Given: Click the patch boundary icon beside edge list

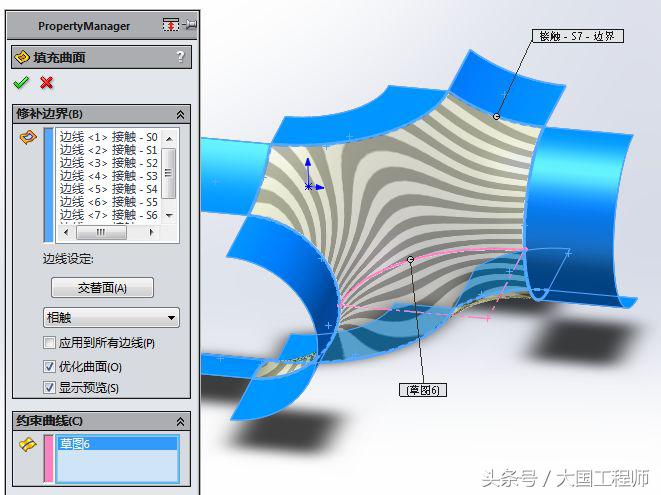Looking at the screenshot, I should point(28,137).
